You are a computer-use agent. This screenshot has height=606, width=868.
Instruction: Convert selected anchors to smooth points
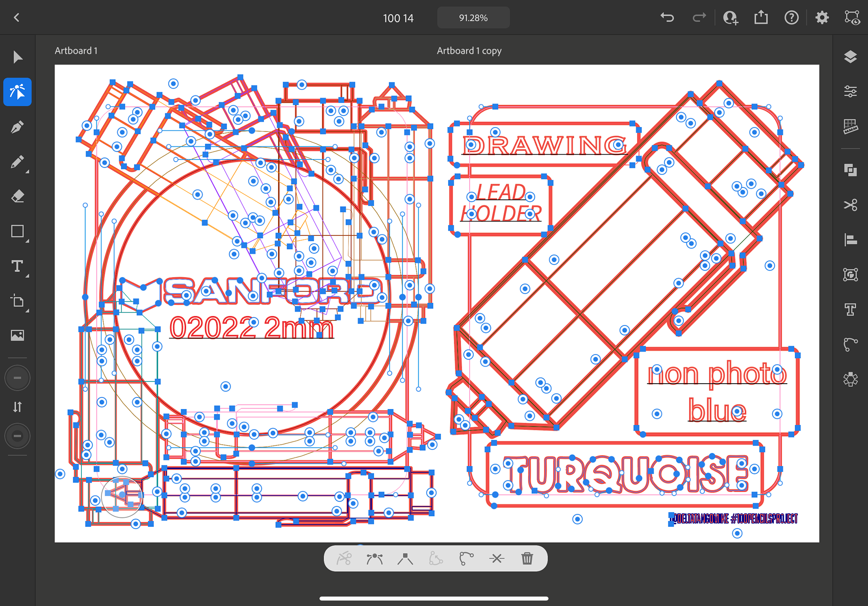[x=375, y=559]
